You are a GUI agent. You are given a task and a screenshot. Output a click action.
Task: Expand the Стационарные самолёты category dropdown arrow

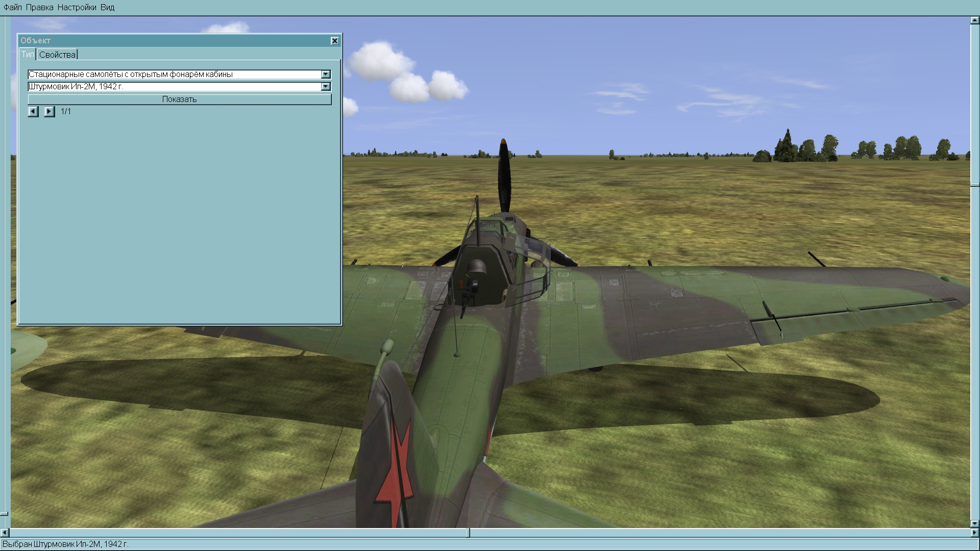(x=326, y=74)
